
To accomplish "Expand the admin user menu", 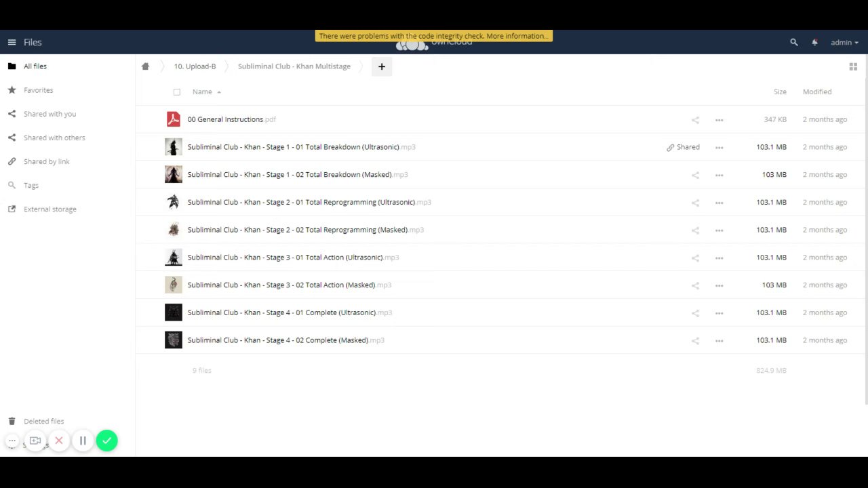I will 844,42.
